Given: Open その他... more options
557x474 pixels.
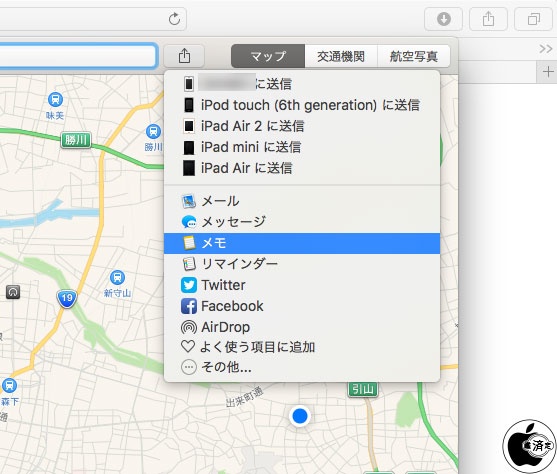Looking at the screenshot, I should [x=302, y=367].
